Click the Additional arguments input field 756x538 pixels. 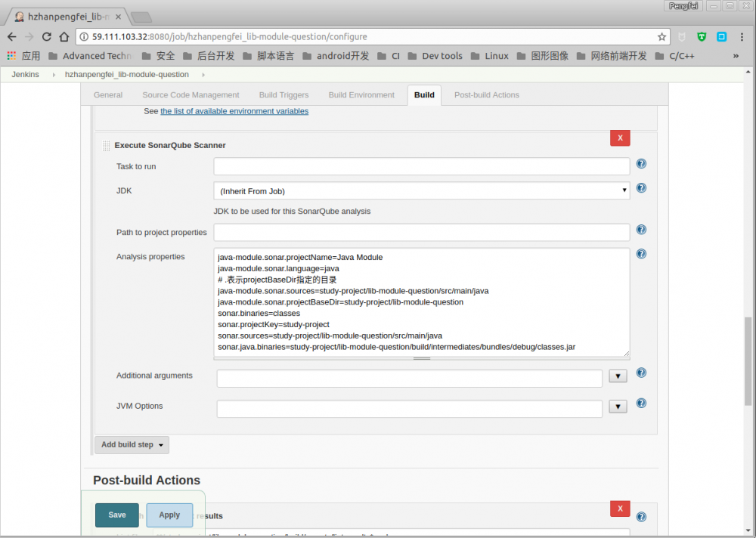pos(409,379)
